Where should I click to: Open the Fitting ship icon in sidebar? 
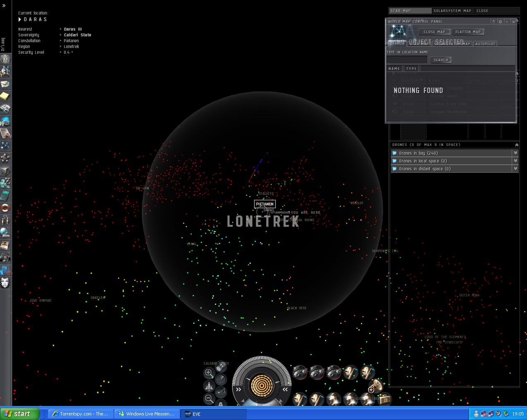(5, 109)
